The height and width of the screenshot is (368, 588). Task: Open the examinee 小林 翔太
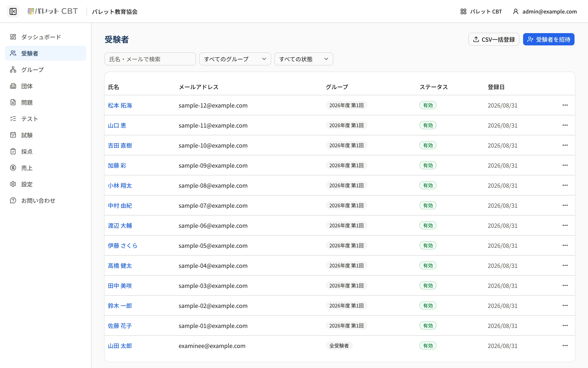coord(120,185)
